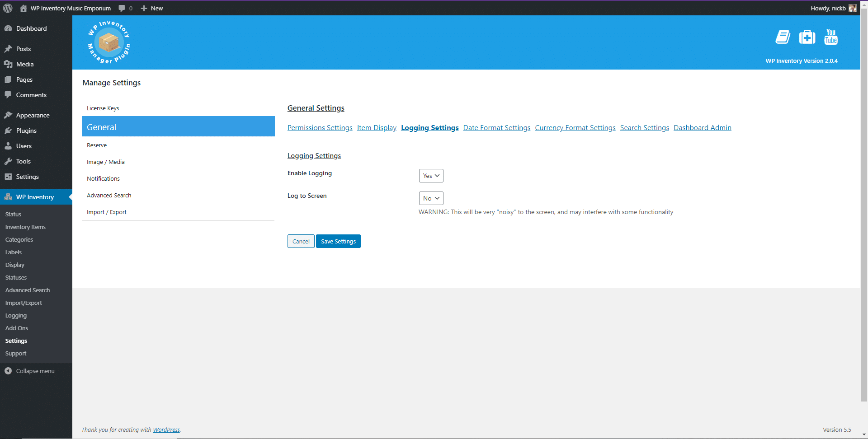Click the WordPress Settings icon in sidebar

[x=8, y=177]
